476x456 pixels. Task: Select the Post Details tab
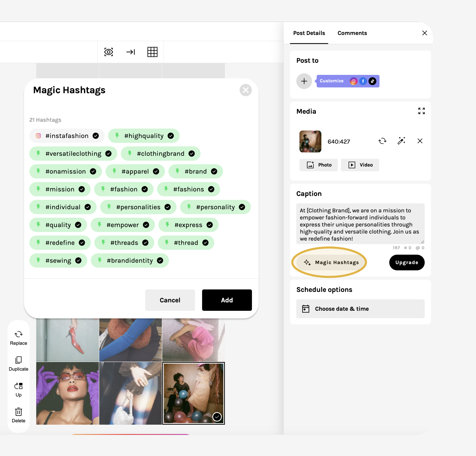tap(309, 33)
